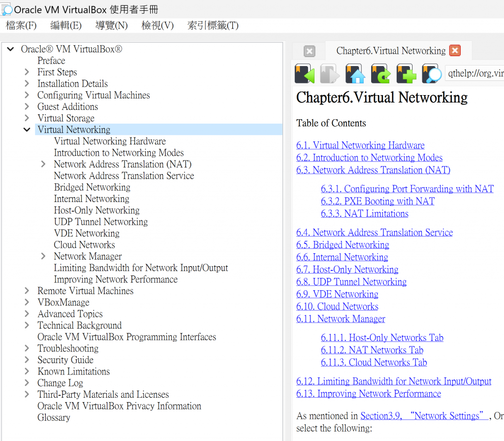Expand Configuring Virtual Machines node
This screenshot has height=441, width=504.
click(x=27, y=95)
